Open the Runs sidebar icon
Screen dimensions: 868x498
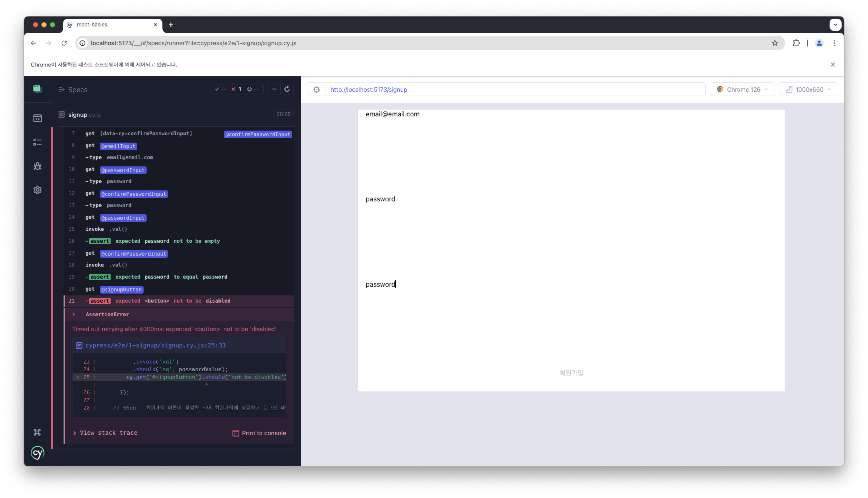(x=37, y=142)
